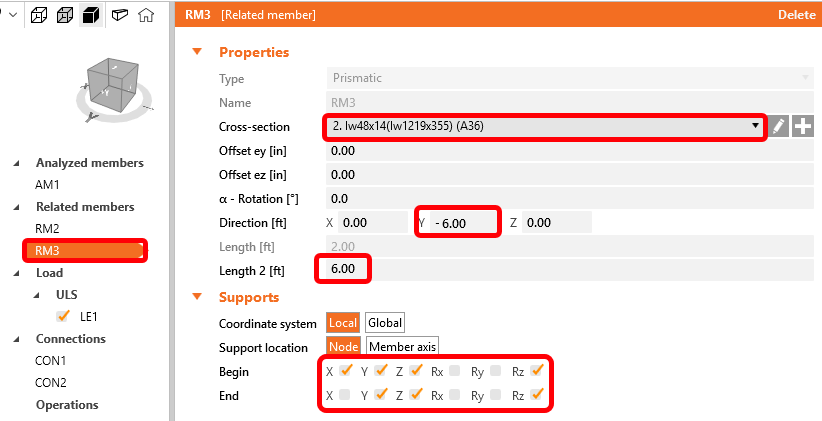Toggle End Rz support checkbox
Viewport: 822px width, 421px height.
(x=536, y=394)
